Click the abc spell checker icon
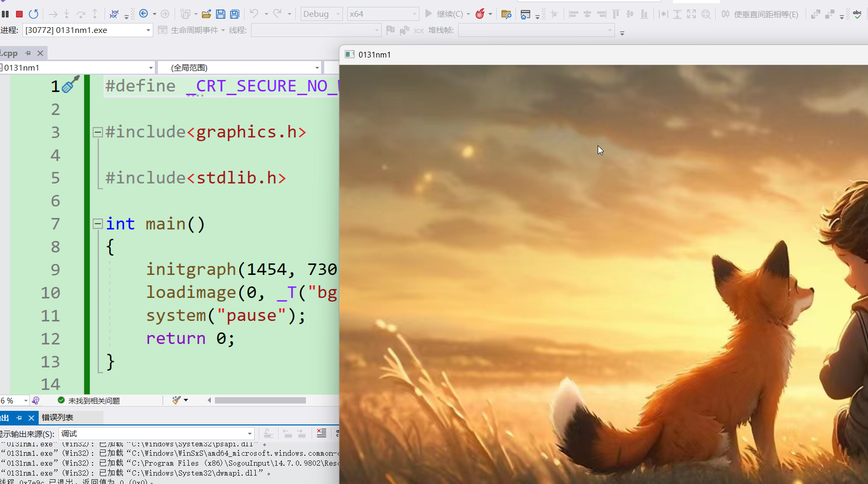Image resolution: width=868 pixels, height=484 pixels. click(857, 14)
